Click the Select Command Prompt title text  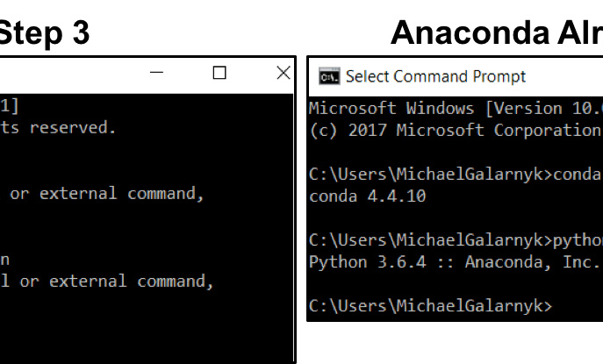point(435,76)
